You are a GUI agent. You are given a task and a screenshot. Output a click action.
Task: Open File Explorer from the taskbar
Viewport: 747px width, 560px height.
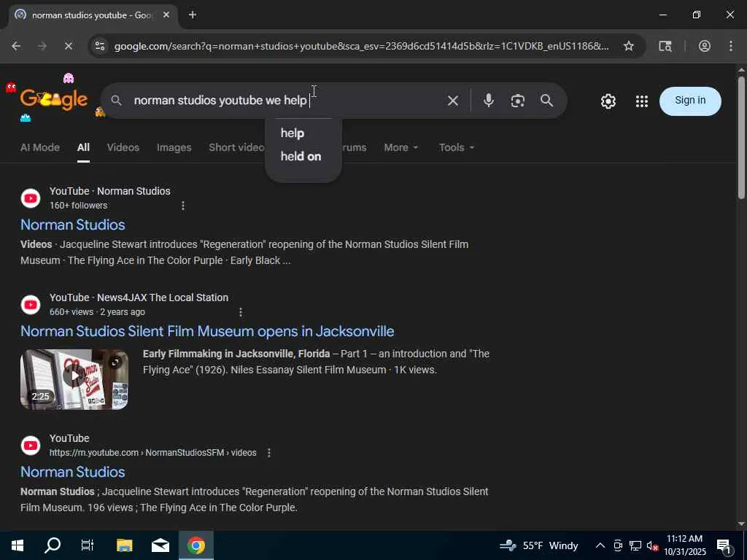pyautogui.click(x=124, y=545)
